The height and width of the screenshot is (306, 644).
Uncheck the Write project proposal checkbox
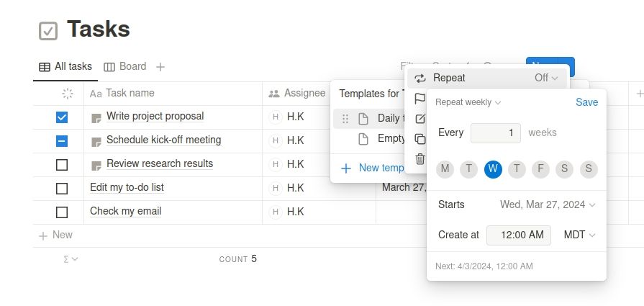click(x=62, y=117)
